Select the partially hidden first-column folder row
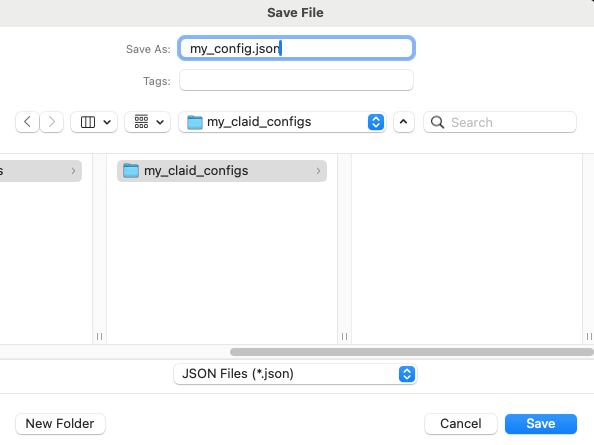The height and width of the screenshot is (445, 594). click(x=41, y=171)
